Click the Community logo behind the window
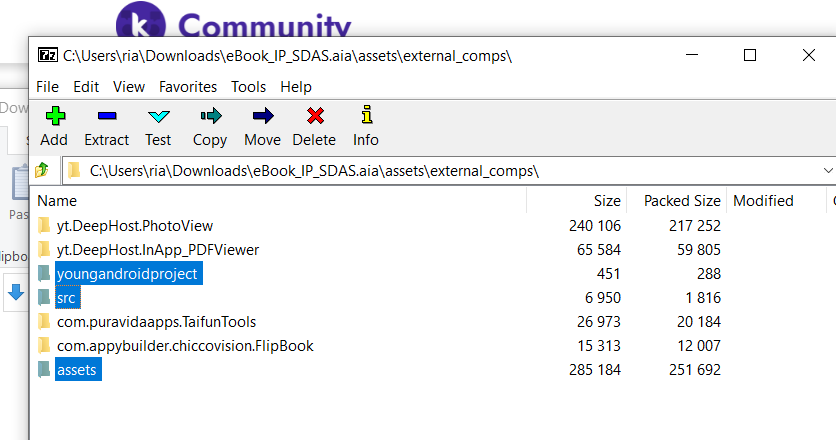Viewport: 836px width, 440px height. tap(234, 20)
